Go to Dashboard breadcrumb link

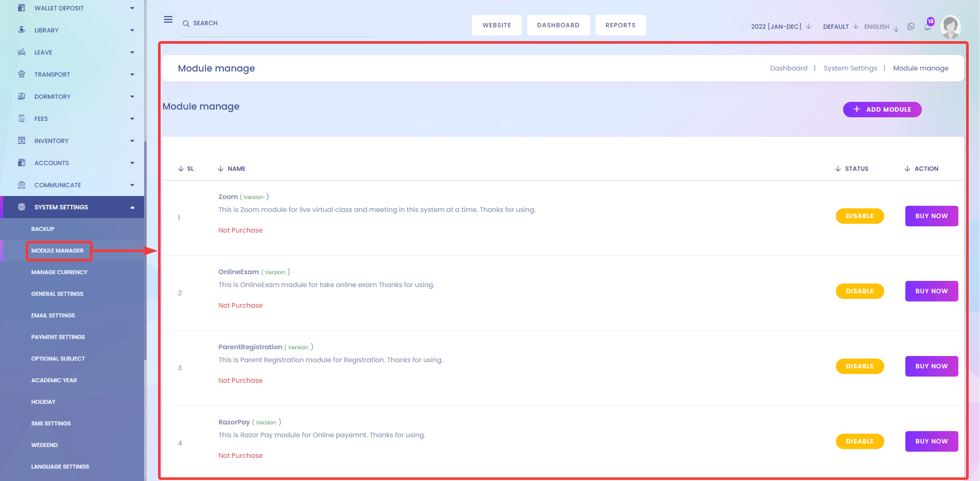pyautogui.click(x=789, y=68)
